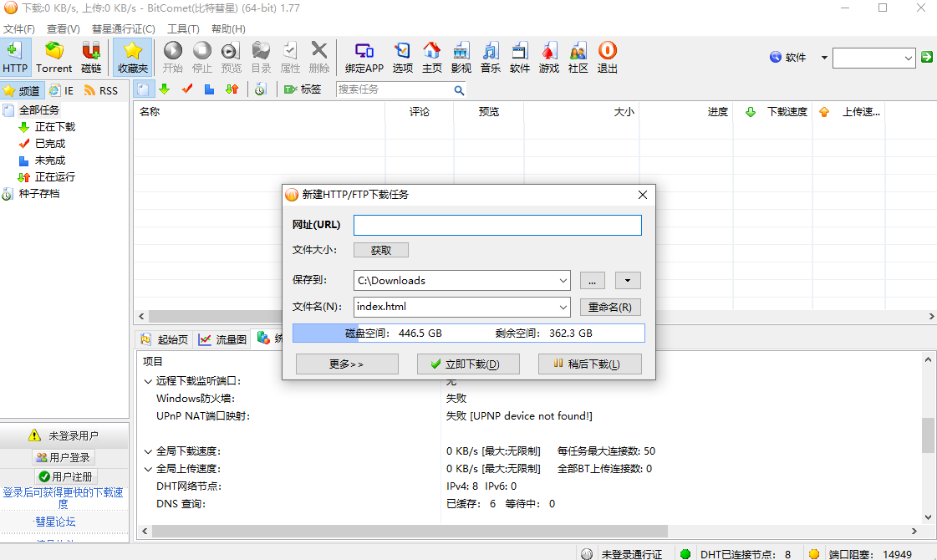Open 选项 options from toolbar
This screenshot has height=560, width=937.
403,57
